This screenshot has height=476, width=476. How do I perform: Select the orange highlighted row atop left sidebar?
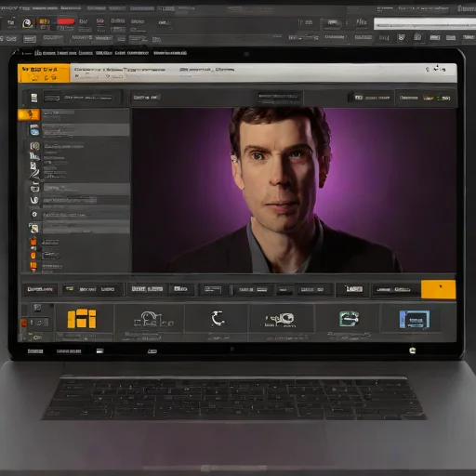click(x=29, y=114)
